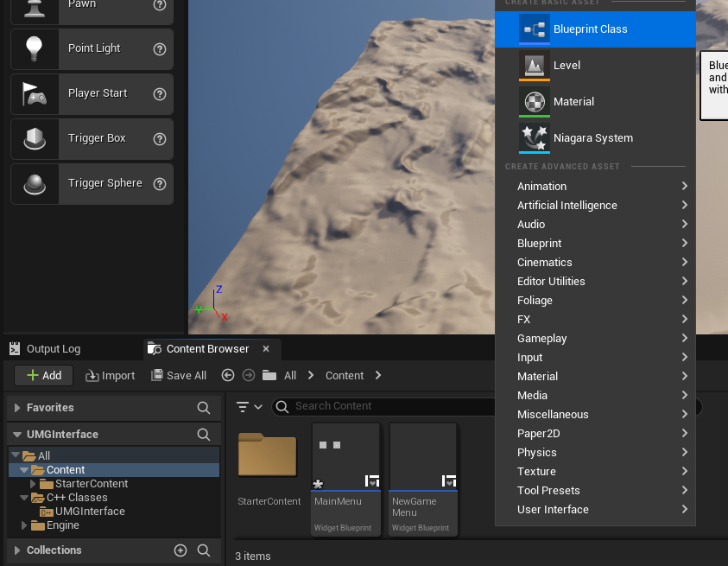Open help for Trigger Sphere
The height and width of the screenshot is (566, 728).
pos(160,184)
